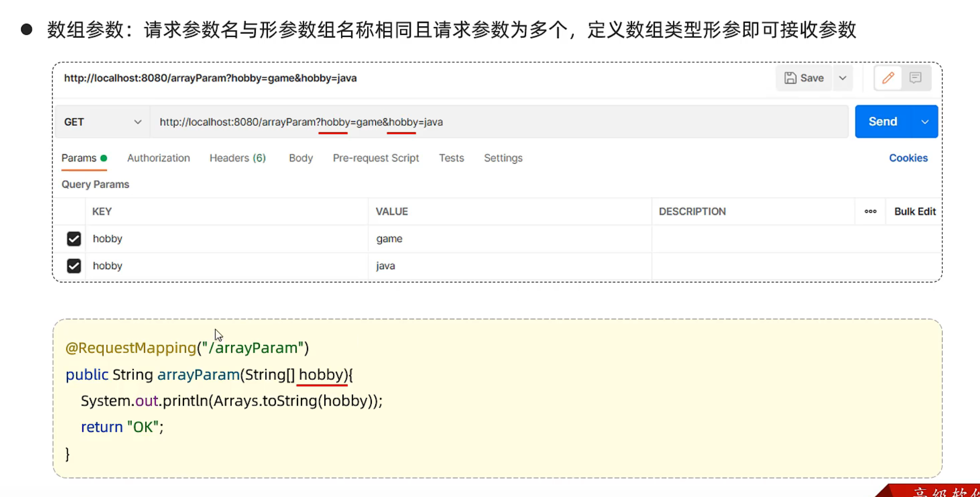Click the 'hobby' key in java row
Screen dimensions: 980x497
tap(108, 266)
